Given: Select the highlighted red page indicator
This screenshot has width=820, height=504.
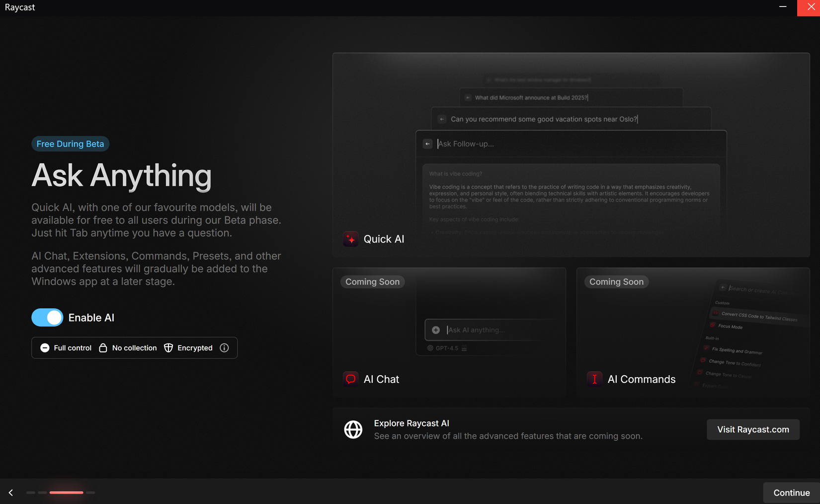Looking at the screenshot, I should point(66,493).
